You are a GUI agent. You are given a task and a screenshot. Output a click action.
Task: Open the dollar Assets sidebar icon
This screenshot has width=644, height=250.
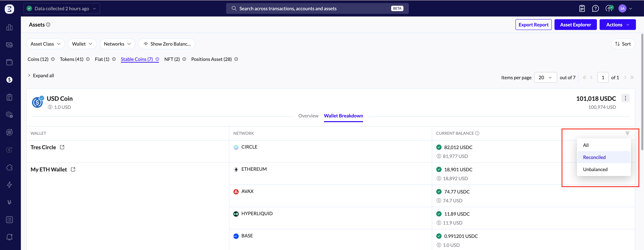tap(9, 80)
